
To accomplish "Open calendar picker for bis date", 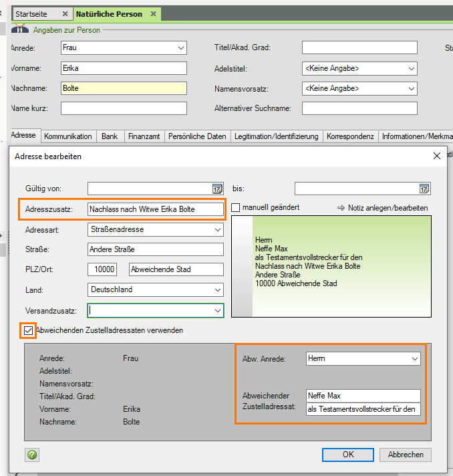I will [424, 189].
